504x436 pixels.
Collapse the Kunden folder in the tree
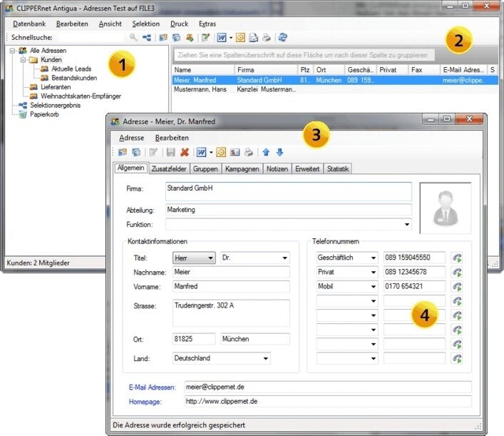point(23,60)
